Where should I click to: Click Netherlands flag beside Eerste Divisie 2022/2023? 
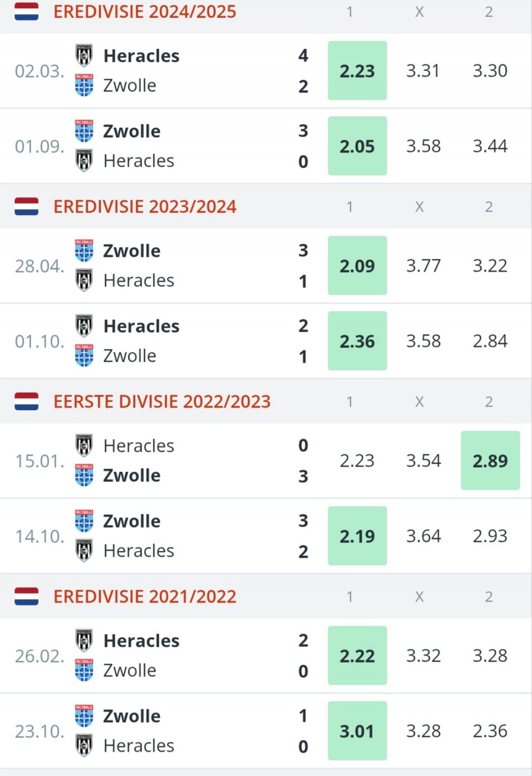[x=27, y=401]
